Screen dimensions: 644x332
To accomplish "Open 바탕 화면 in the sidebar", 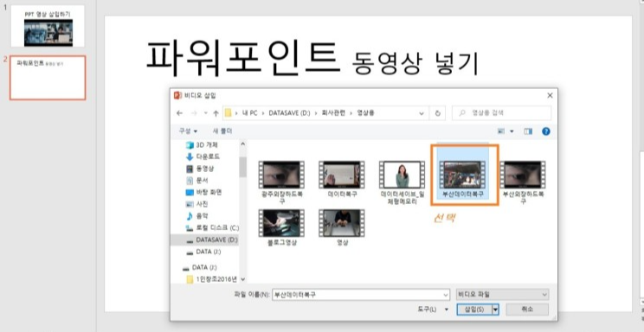I will tap(204, 192).
